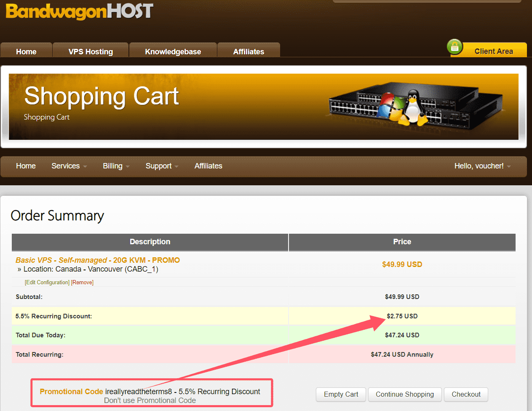Click the Subtotal label
Viewport: 532px width, 411px height.
(x=29, y=297)
